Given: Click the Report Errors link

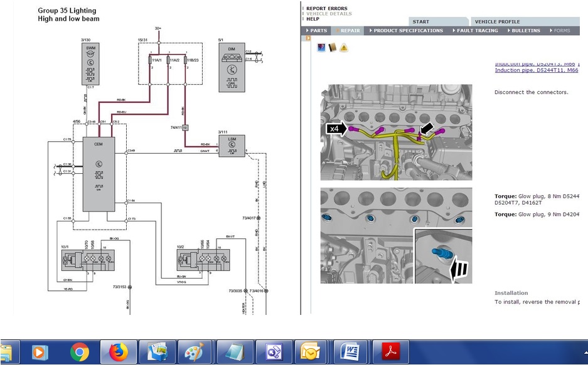Looking at the screenshot, I should [326, 9].
